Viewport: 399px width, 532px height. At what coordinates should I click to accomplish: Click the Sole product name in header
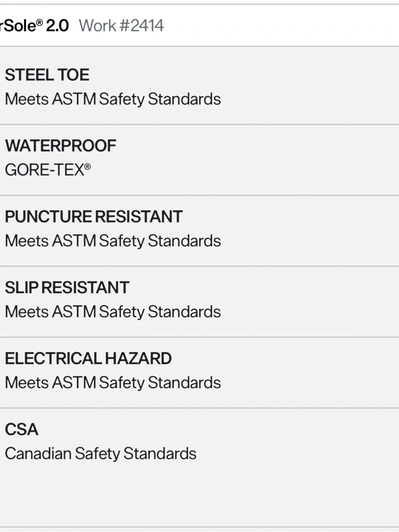click(19, 26)
